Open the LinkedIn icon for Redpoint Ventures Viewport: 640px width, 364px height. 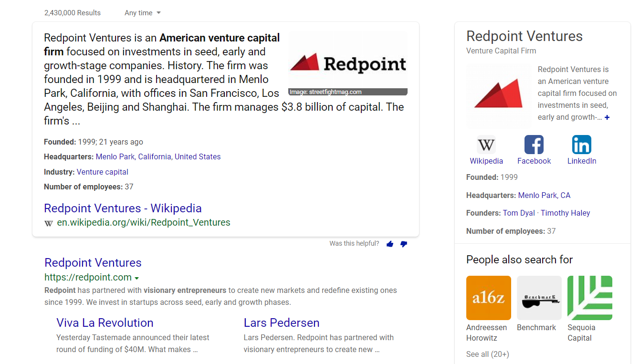click(x=582, y=145)
